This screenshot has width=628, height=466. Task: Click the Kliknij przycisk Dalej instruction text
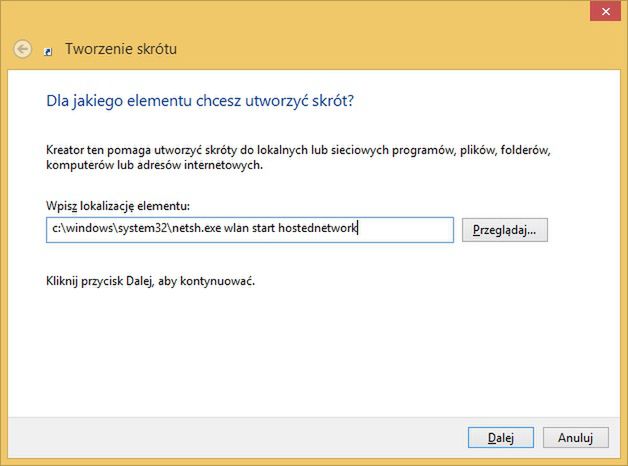click(151, 281)
